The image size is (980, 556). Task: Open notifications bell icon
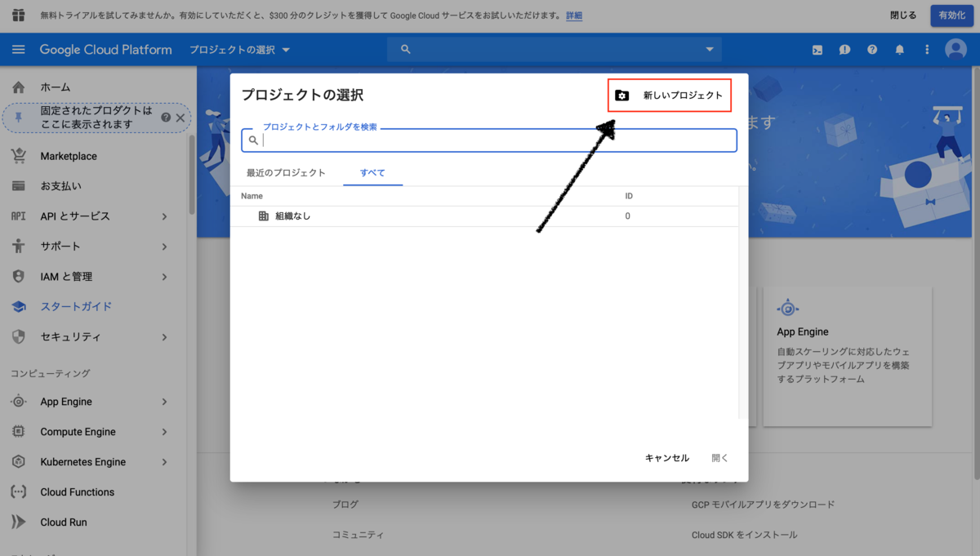900,50
